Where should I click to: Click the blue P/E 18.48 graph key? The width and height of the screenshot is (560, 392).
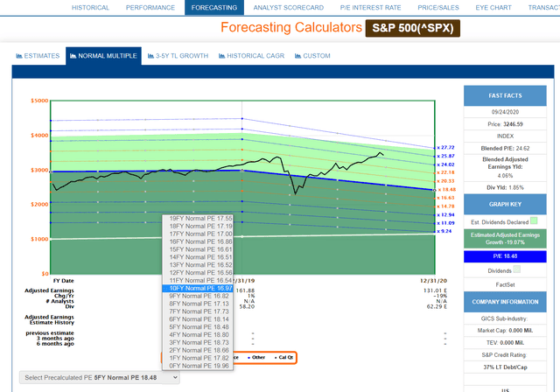pos(505,256)
